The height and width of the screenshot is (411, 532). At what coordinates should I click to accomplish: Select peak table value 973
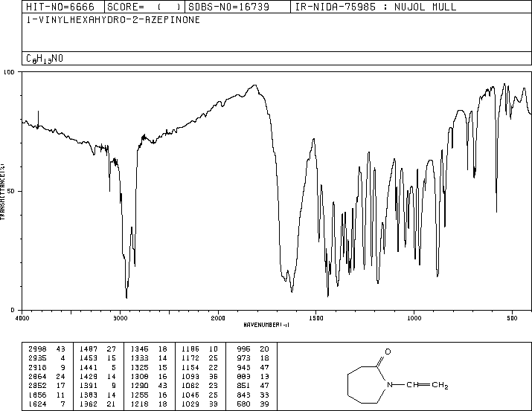click(243, 358)
